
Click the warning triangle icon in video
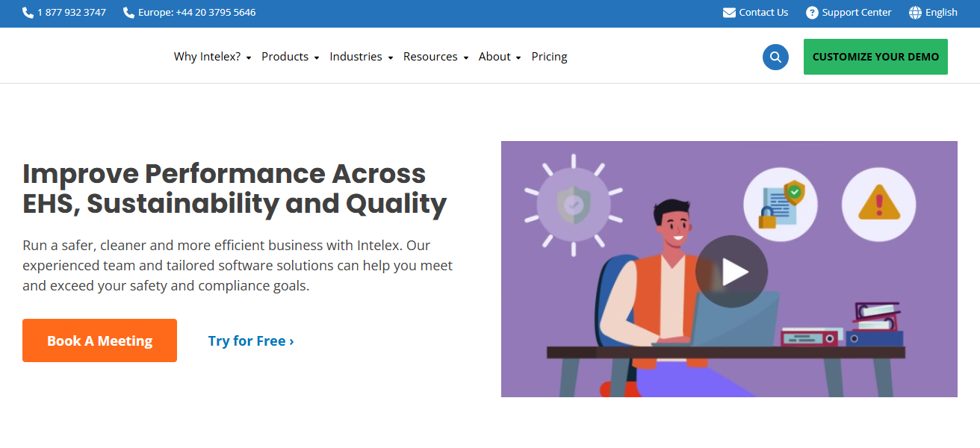pyautogui.click(x=878, y=204)
